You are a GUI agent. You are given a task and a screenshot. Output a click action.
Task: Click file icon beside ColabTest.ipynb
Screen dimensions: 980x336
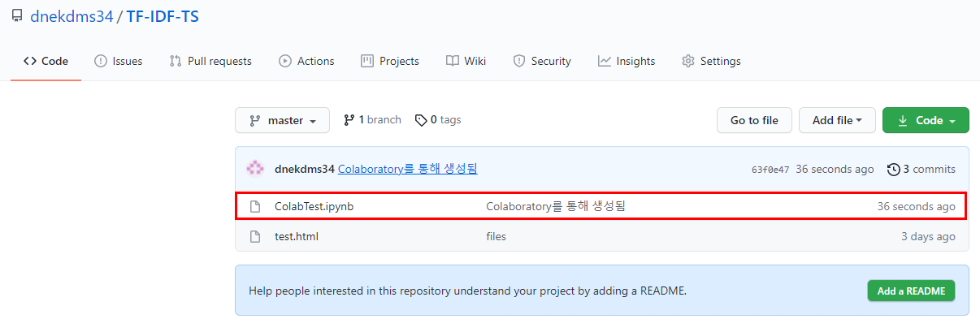255,206
